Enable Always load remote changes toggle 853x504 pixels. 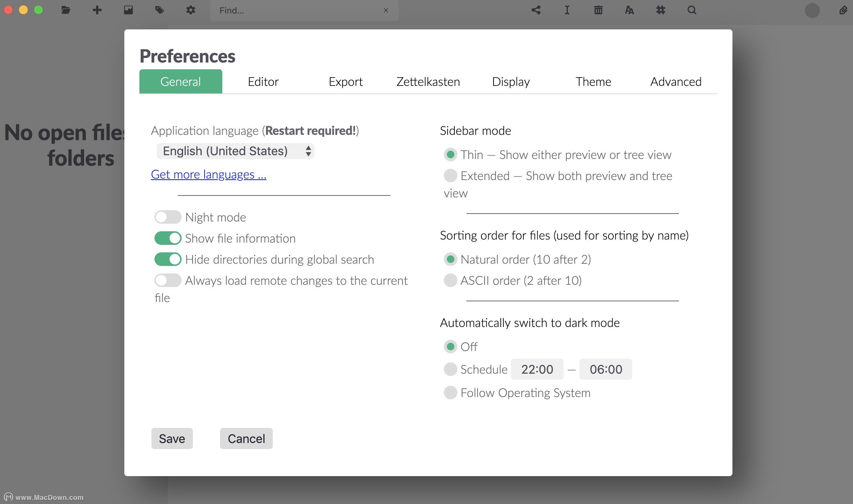(167, 280)
